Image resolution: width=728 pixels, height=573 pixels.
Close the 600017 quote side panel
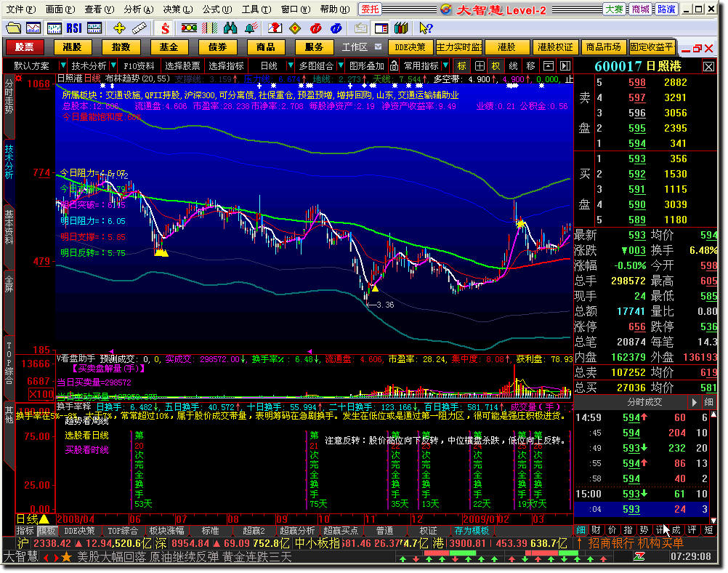709,66
